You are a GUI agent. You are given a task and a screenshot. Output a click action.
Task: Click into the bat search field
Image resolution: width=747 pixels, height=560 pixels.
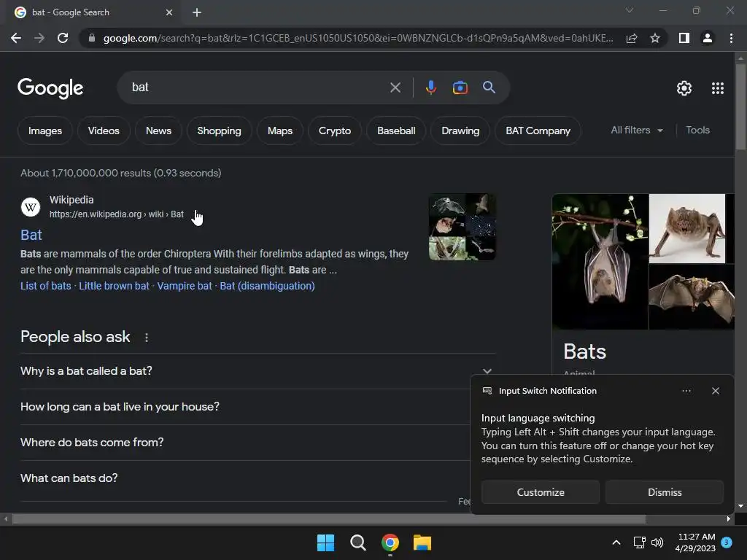(258, 87)
